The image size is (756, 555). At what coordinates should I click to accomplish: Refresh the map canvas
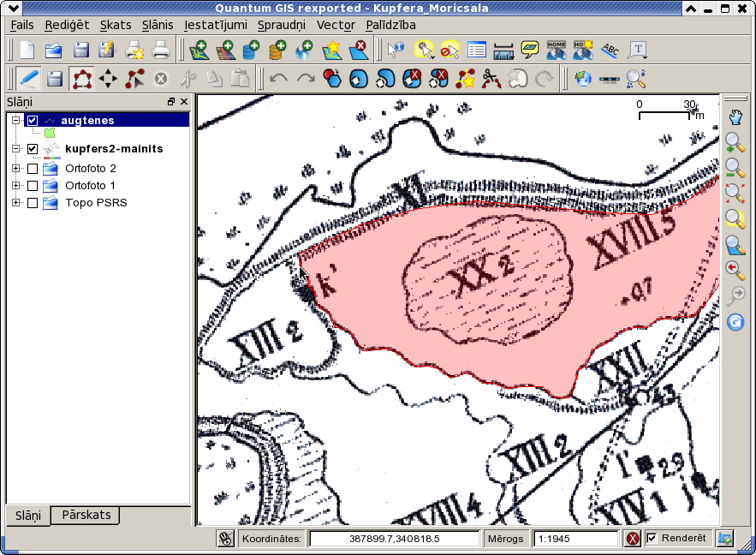[x=735, y=322]
